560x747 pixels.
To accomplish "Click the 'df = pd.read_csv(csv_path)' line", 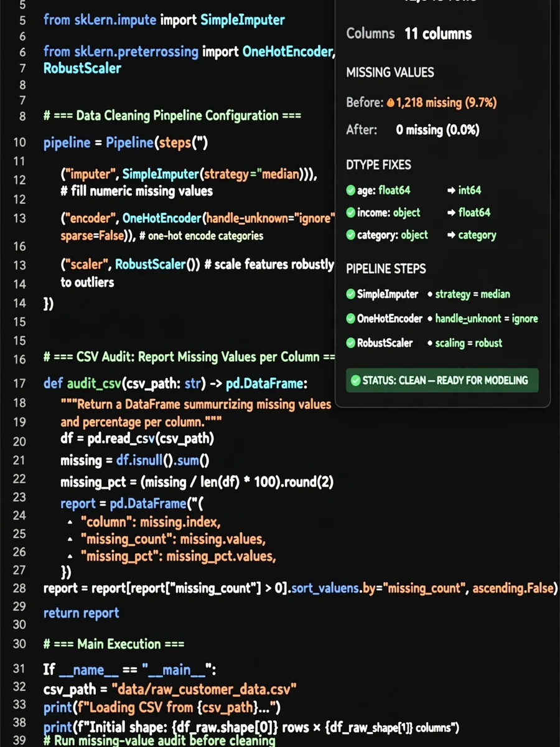I will (x=137, y=439).
